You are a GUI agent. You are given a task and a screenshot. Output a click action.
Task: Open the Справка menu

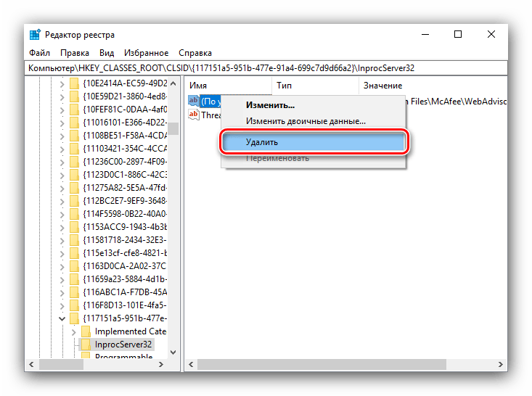[x=195, y=53]
